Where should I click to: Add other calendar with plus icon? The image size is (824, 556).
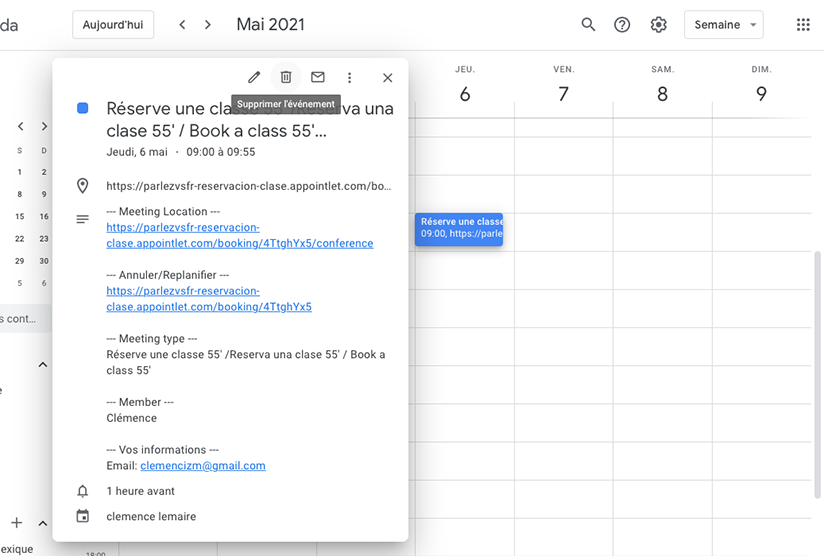point(17,523)
